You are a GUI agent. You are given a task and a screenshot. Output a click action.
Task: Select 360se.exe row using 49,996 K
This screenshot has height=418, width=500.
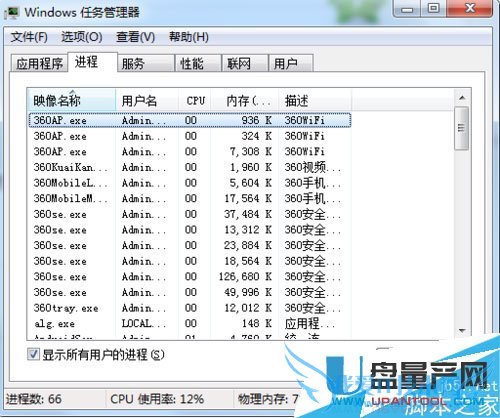tap(190, 292)
